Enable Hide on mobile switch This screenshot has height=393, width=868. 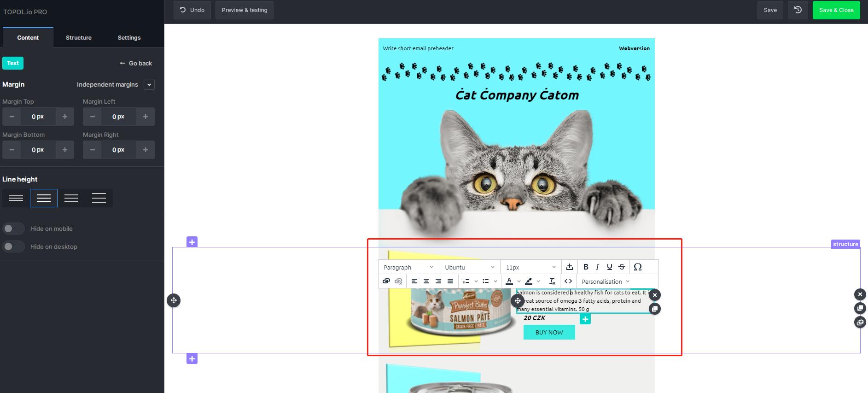pyautogui.click(x=13, y=229)
